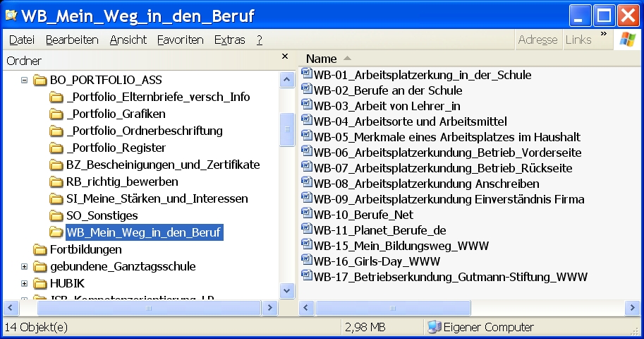Viewport: 644px width, 339px height.
Task: Click the Fortbildungen folder icon
Action: pos(40,250)
